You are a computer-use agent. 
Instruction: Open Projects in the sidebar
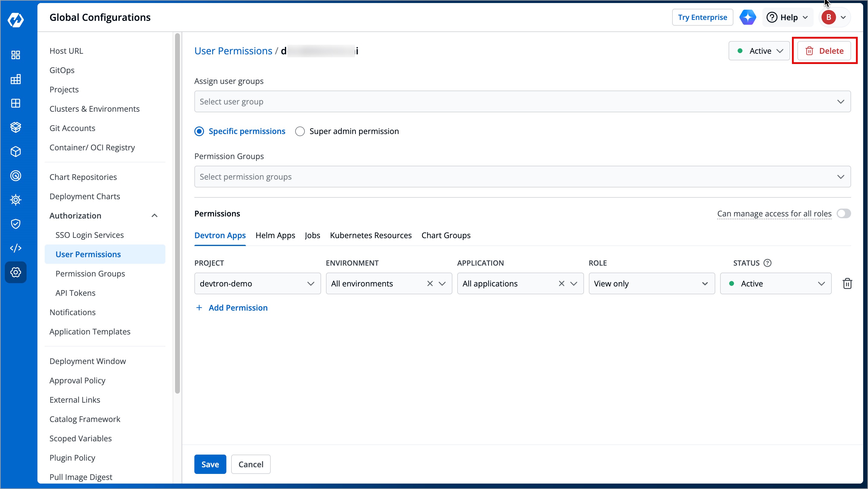pyautogui.click(x=64, y=89)
